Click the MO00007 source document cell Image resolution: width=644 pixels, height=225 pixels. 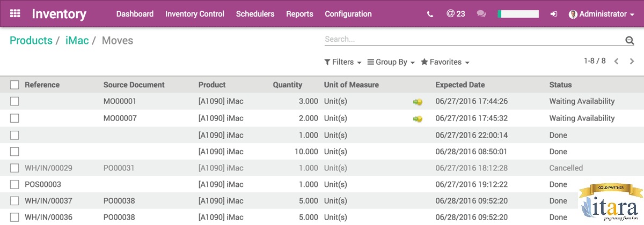(x=120, y=118)
